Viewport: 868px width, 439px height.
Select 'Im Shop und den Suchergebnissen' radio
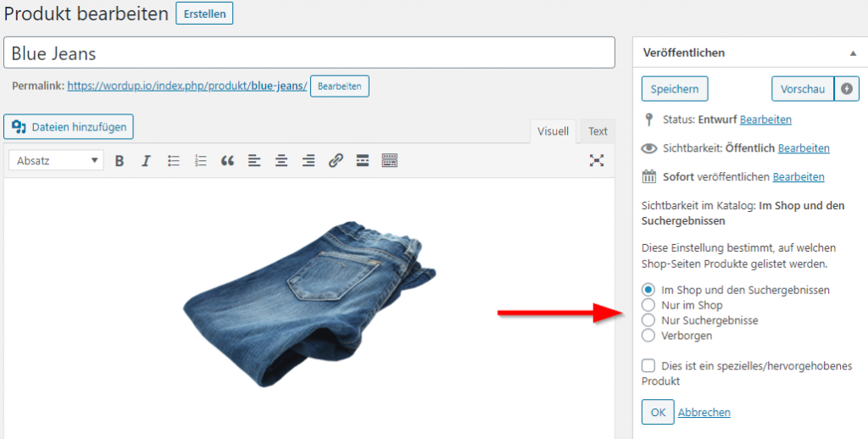tap(648, 290)
